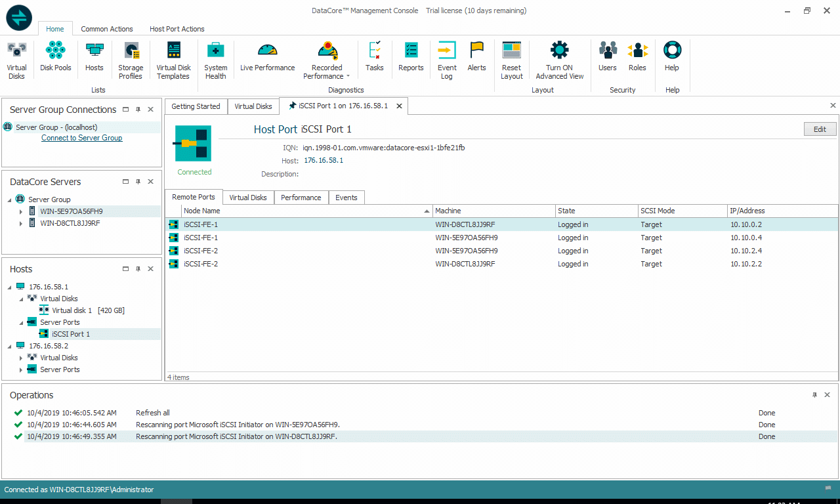840x504 pixels.
Task: Pin the DataCore Servers panel
Action: 138,182
